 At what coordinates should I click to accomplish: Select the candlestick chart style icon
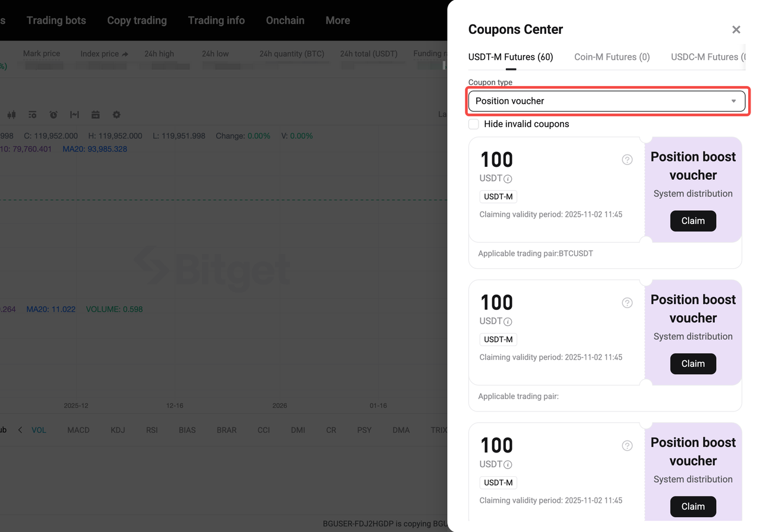11,115
